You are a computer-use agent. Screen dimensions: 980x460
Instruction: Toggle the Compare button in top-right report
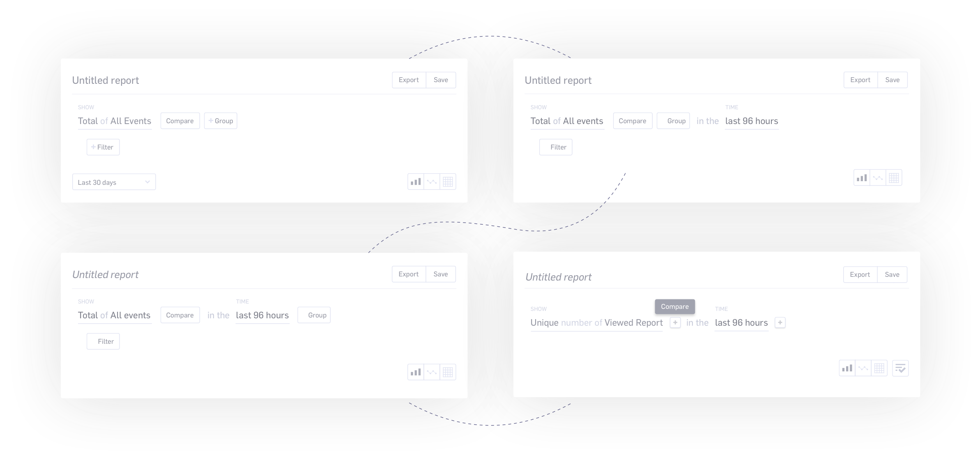click(633, 121)
